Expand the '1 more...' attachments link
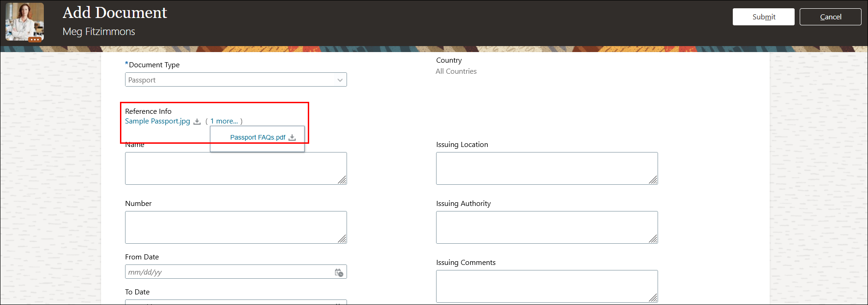The image size is (868, 305). (x=224, y=121)
